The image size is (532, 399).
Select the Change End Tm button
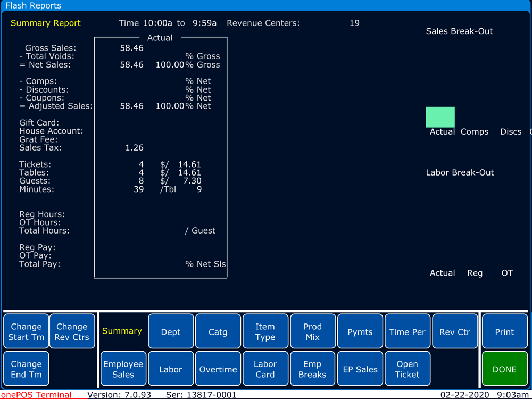pos(26,369)
